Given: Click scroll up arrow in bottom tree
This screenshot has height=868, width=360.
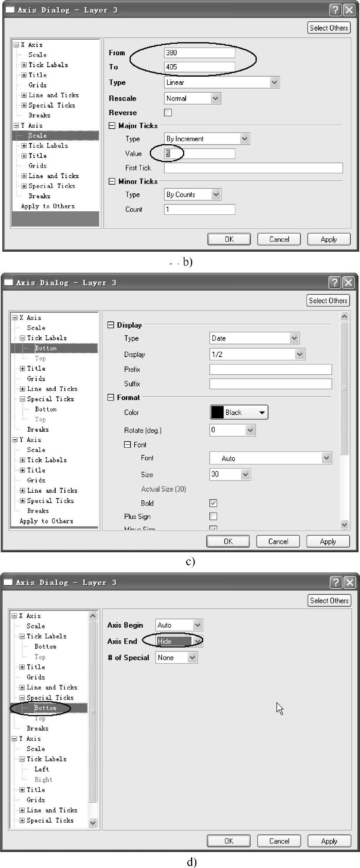Looking at the screenshot, I should point(93,616).
